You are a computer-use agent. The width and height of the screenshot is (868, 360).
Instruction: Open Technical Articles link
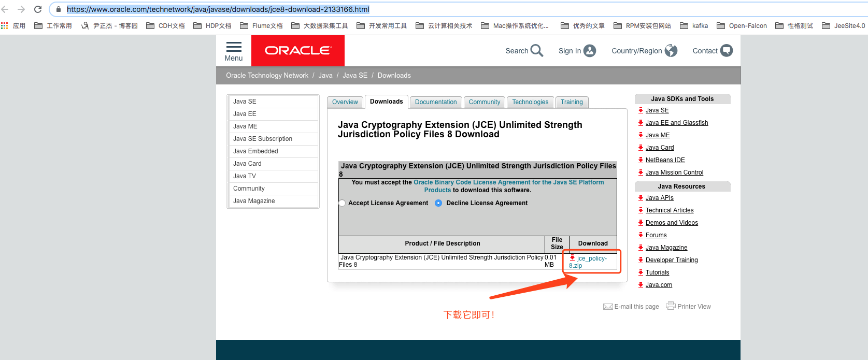[670, 210]
